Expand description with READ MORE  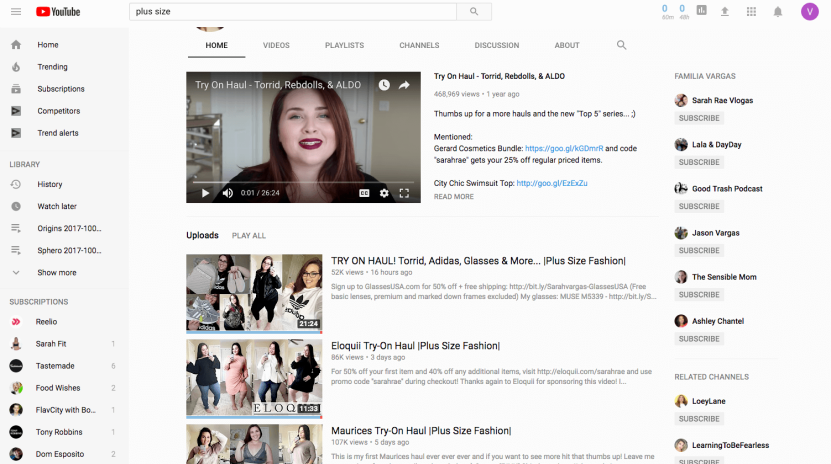pyautogui.click(x=454, y=197)
